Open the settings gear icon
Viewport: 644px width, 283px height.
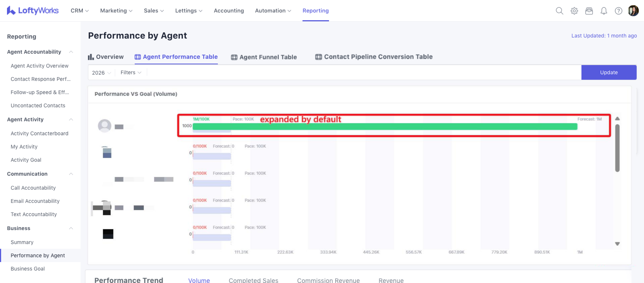574,11
